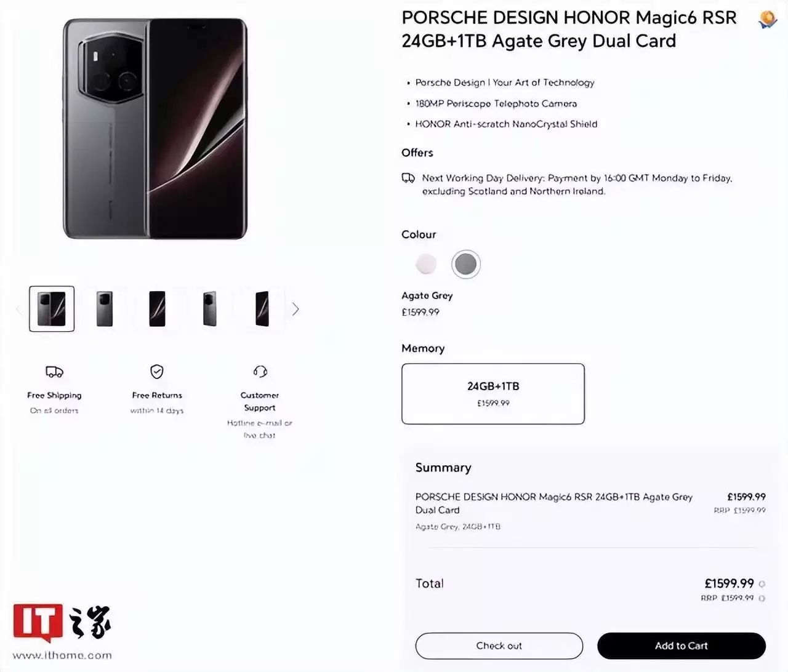The image size is (788, 672).
Task: Click the Customer Support headset icon
Action: (260, 371)
